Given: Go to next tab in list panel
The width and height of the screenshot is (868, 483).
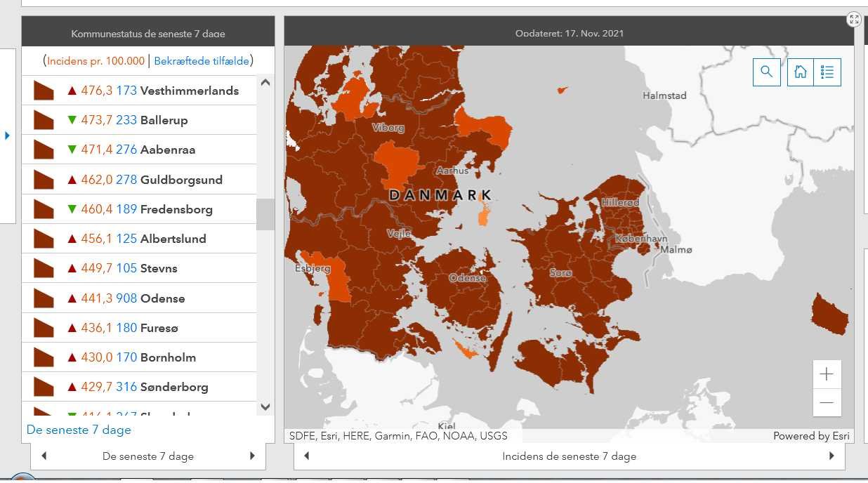Looking at the screenshot, I should (x=252, y=456).
